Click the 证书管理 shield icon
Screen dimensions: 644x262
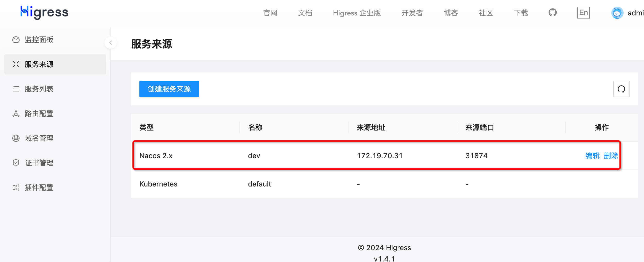click(x=16, y=163)
